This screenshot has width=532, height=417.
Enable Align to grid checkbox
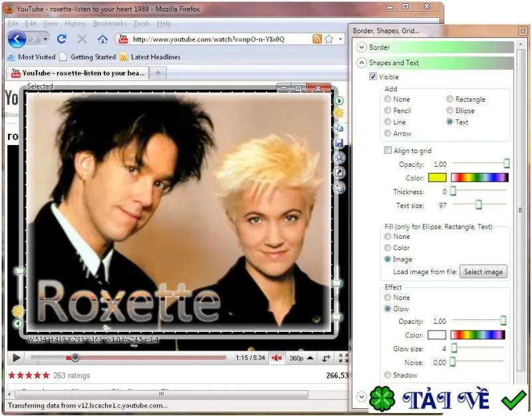(x=388, y=150)
